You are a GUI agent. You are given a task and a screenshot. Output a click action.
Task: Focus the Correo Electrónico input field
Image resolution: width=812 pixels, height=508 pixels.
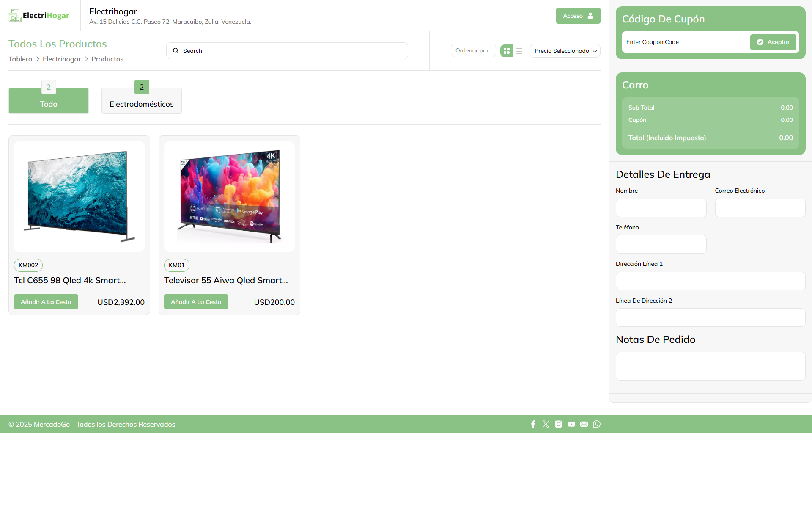(x=760, y=208)
